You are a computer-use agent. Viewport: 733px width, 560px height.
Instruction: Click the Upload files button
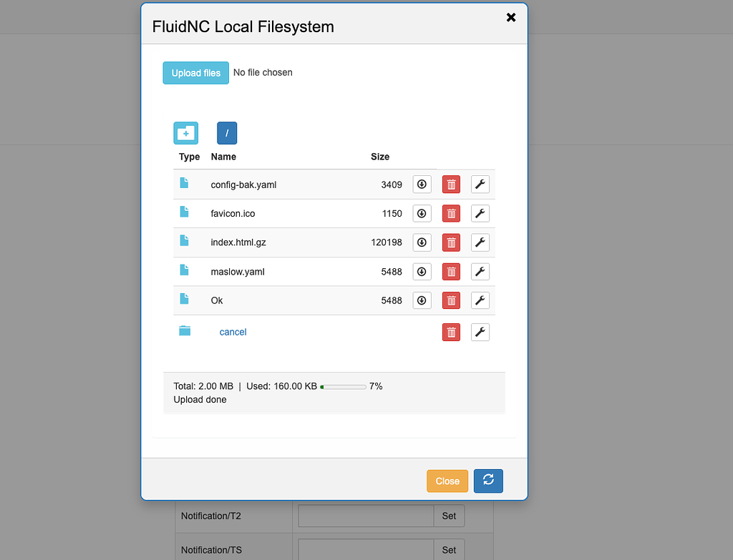pos(195,72)
